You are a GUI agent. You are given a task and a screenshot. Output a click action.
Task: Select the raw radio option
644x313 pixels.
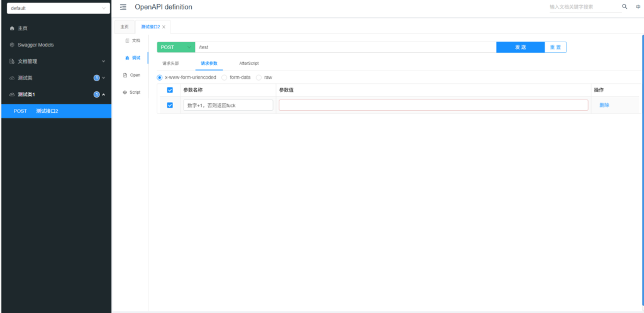tap(258, 77)
